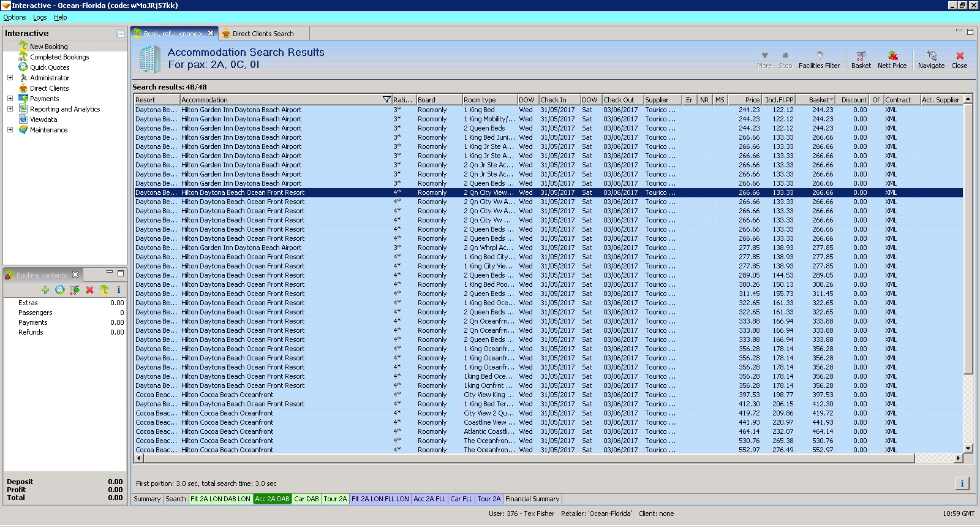Click the horizontal scrollbar under the results table
This screenshot has width=980, height=527.
point(527,458)
